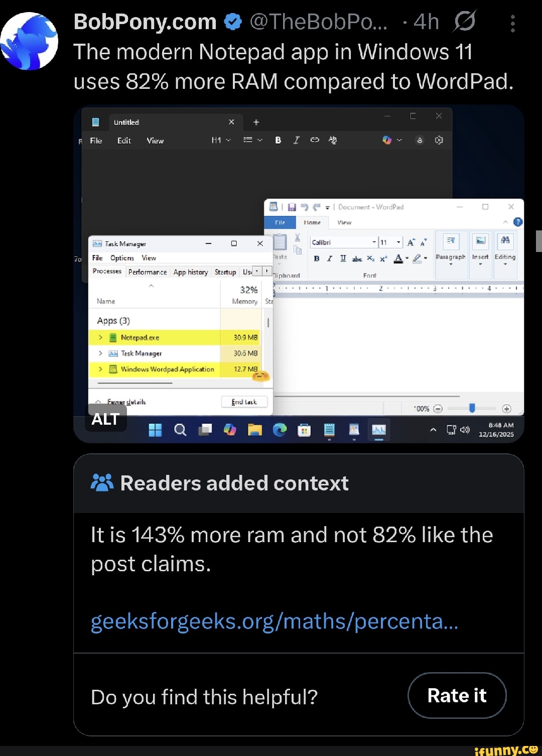Open WordPad highlight color dropdown
542x756 pixels.
[x=425, y=259]
